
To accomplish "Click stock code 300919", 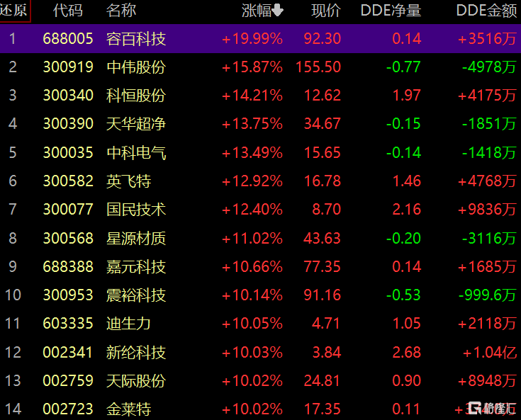I will 68,67.
